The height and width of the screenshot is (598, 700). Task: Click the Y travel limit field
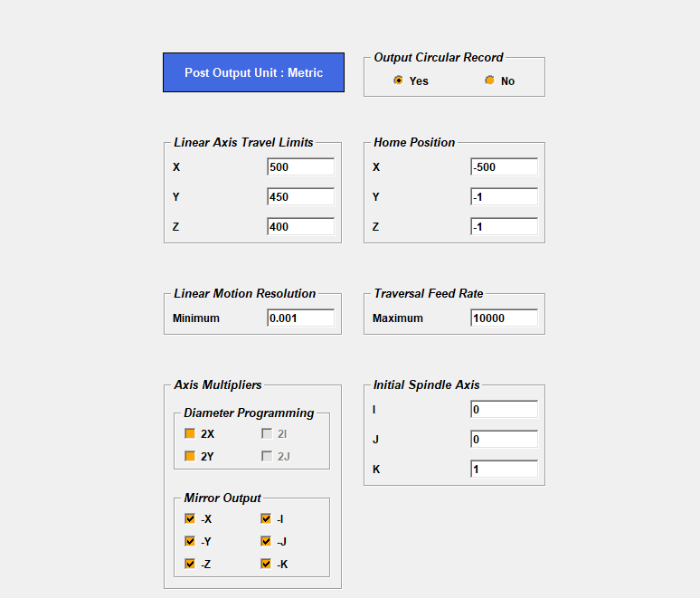[300, 197]
